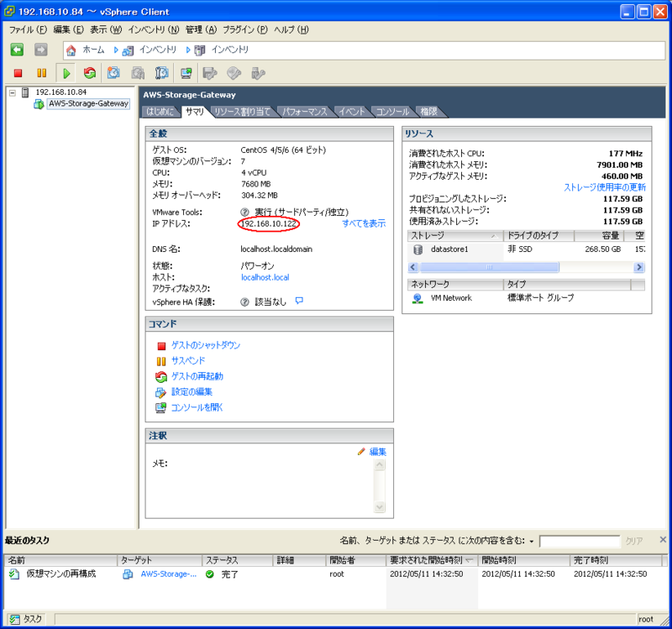Switch to the はじめに tab
The height and width of the screenshot is (629, 672).
click(x=160, y=112)
